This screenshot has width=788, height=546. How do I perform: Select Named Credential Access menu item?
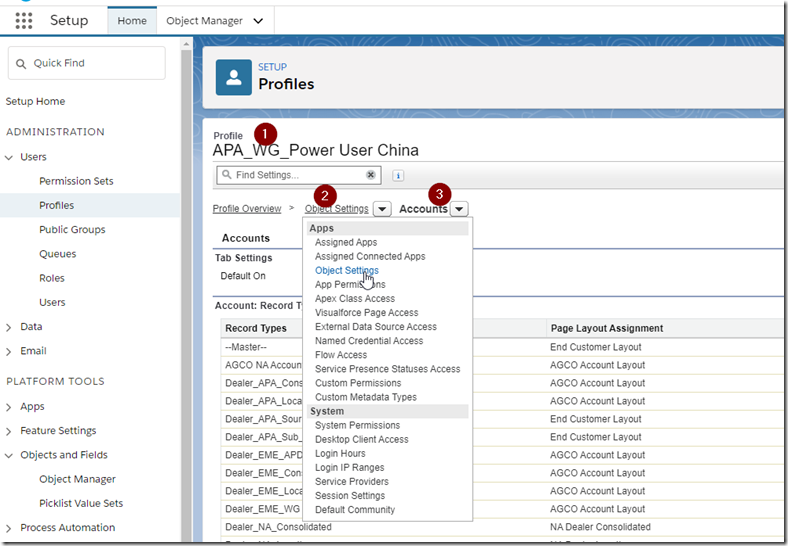click(369, 341)
